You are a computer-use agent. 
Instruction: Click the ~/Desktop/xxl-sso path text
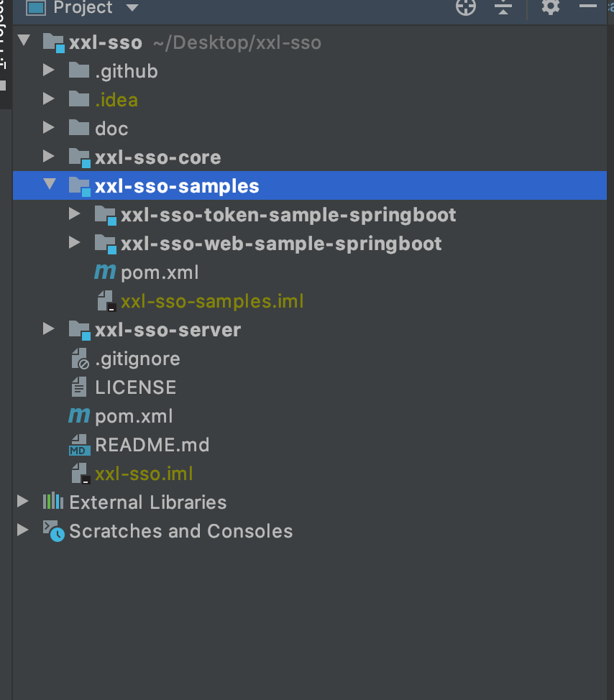(x=237, y=43)
